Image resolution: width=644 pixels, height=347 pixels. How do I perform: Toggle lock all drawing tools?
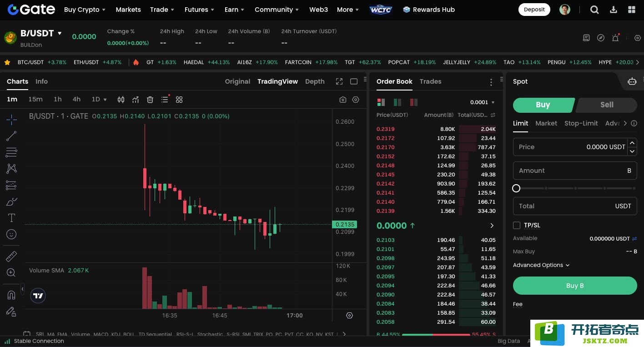click(x=11, y=312)
